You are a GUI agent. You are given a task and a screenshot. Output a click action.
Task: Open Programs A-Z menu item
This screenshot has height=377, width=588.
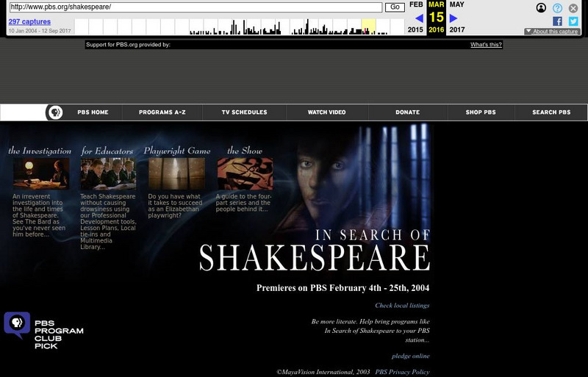click(162, 112)
